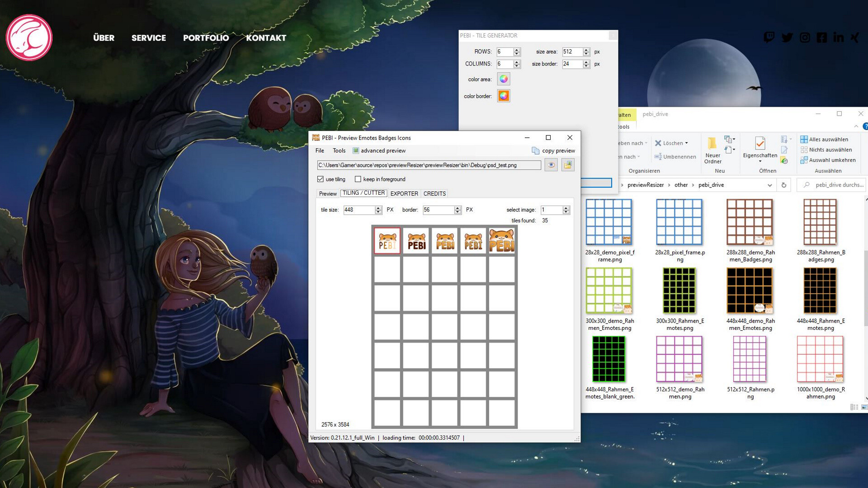Click the copy preview icon
This screenshot has width=868, height=488.
(x=535, y=150)
